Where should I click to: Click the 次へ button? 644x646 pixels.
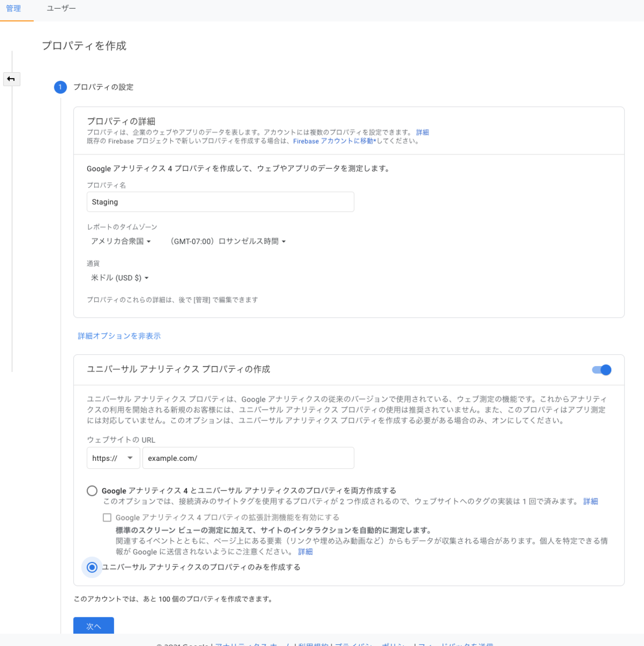94,626
